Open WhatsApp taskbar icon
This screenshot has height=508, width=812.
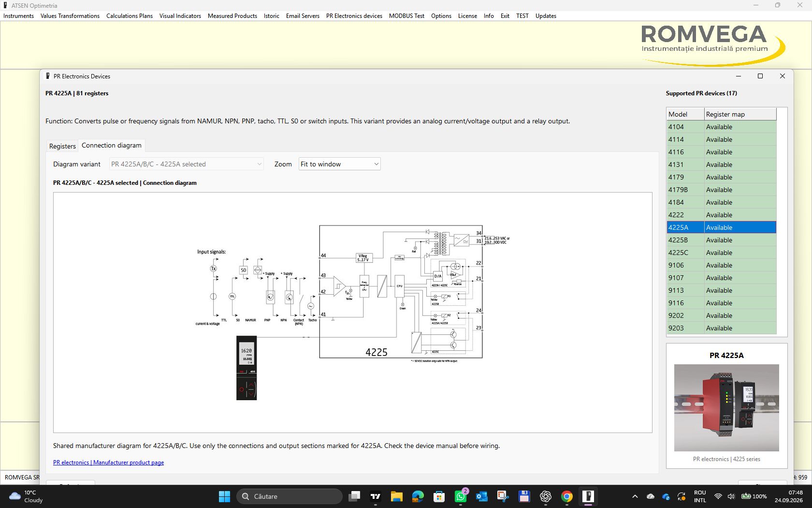pyautogui.click(x=461, y=496)
